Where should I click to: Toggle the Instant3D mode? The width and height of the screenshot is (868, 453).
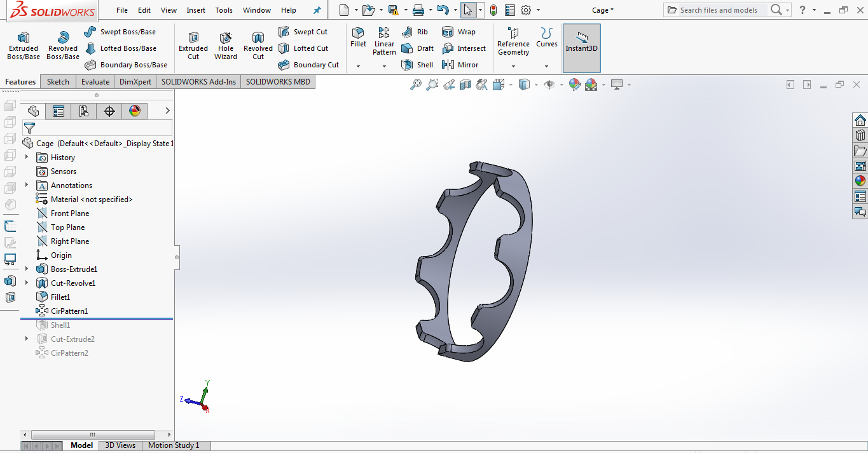pos(582,48)
